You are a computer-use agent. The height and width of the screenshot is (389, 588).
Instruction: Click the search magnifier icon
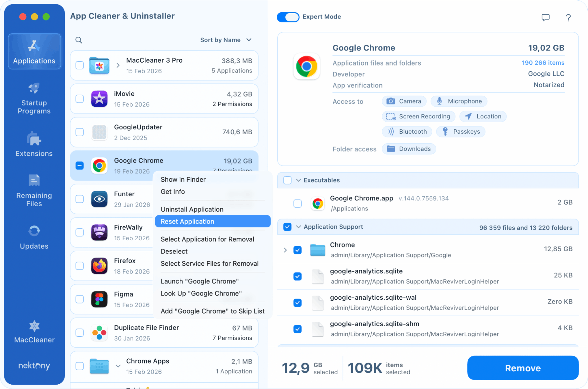click(x=79, y=40)
